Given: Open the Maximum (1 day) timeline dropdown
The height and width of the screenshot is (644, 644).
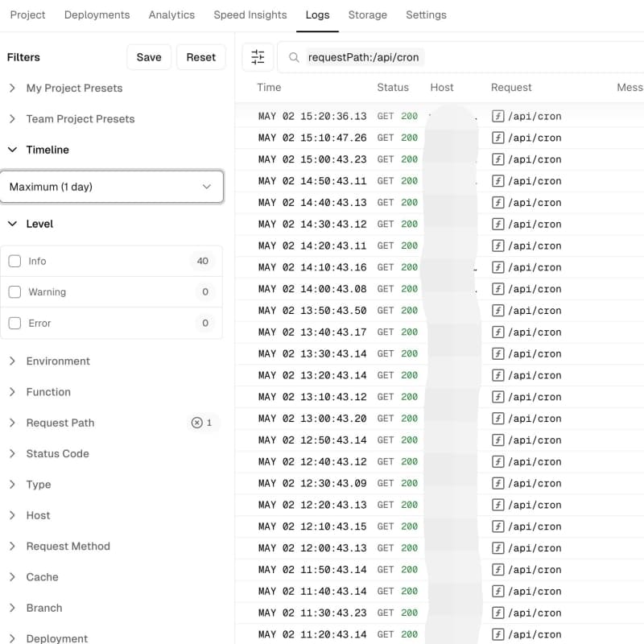Looking at the screenshot, I should point(112,187).
